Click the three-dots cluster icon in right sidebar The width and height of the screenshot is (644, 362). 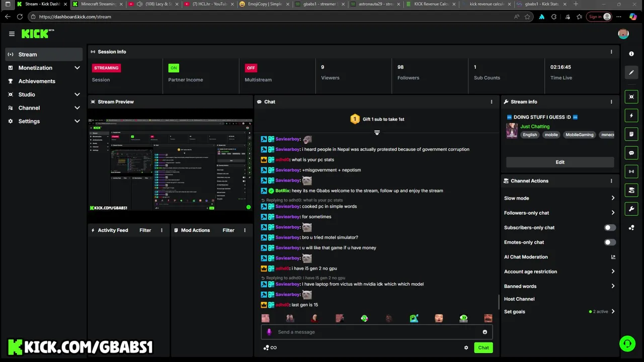tap(631, 228)
